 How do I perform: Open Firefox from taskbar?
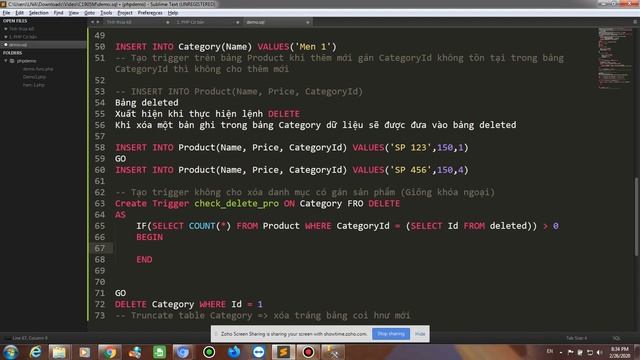tap(234, 352)
